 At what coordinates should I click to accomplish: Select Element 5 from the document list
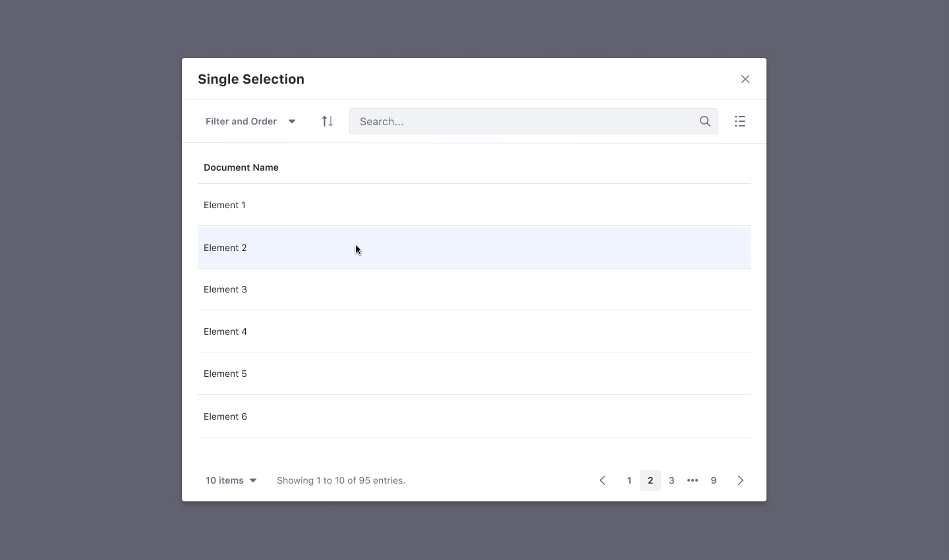tap(225, 374)
